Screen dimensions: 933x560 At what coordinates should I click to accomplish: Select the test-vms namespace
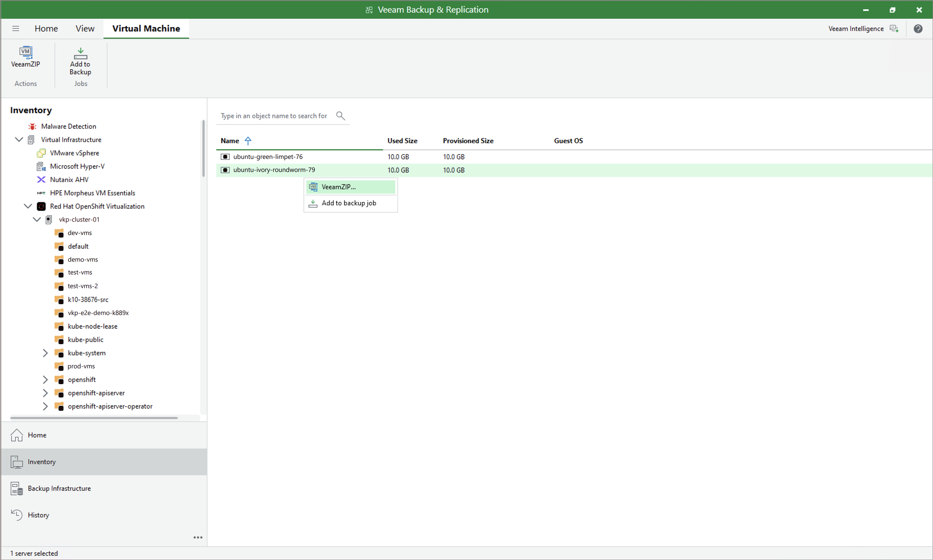[x=80, y=272]
